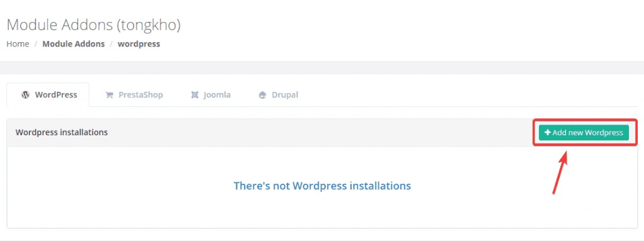The height and width of the screenshot is (241, 644).
Task: Click the Joomla logo icon
Action: coord(195,95)
